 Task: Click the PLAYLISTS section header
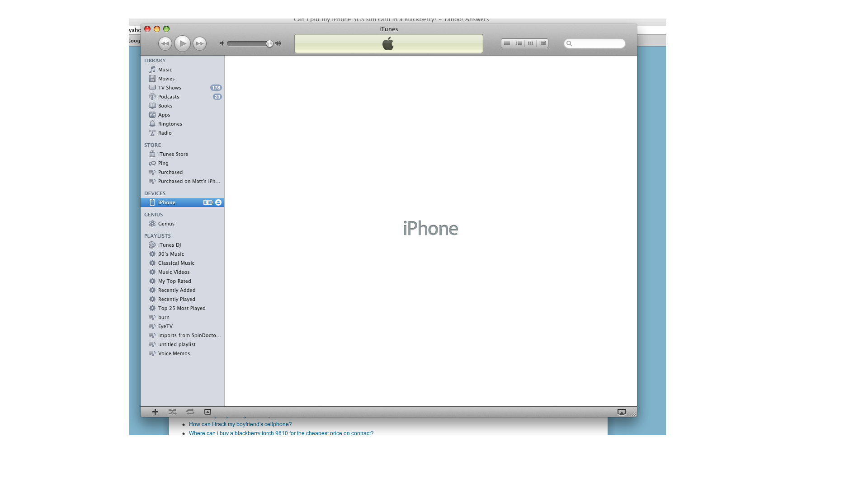(x=157, y=236)
